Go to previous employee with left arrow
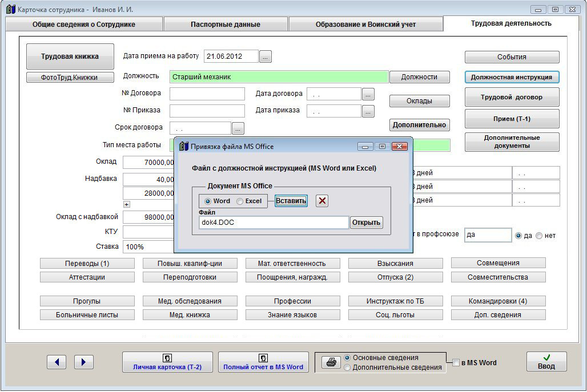Viewport: 587px width, 392px height. click(x=57, y=362)
